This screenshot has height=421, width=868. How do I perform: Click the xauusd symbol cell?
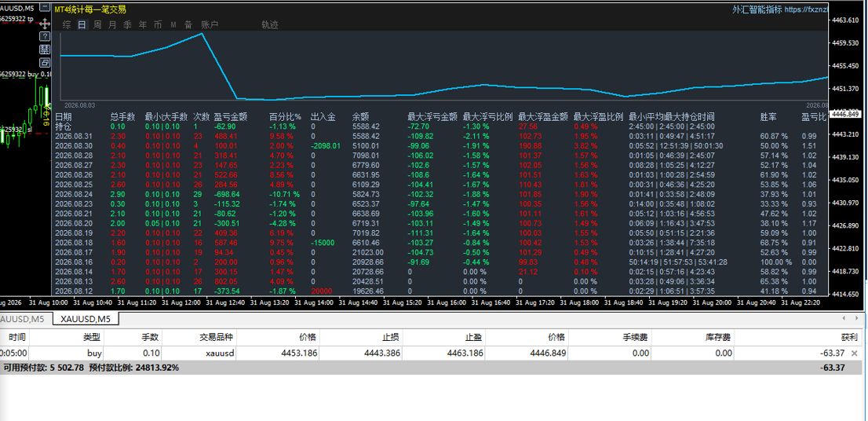click(220, 353)
